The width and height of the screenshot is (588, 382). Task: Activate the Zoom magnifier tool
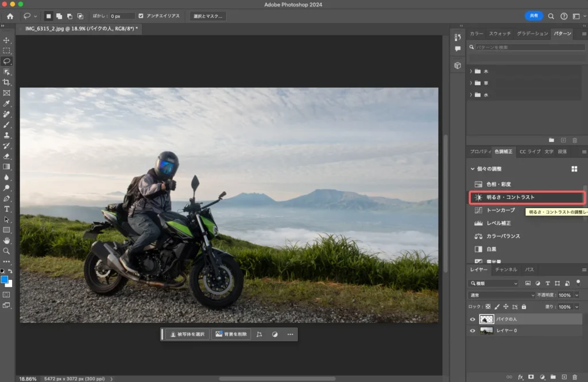click(7, 251)
